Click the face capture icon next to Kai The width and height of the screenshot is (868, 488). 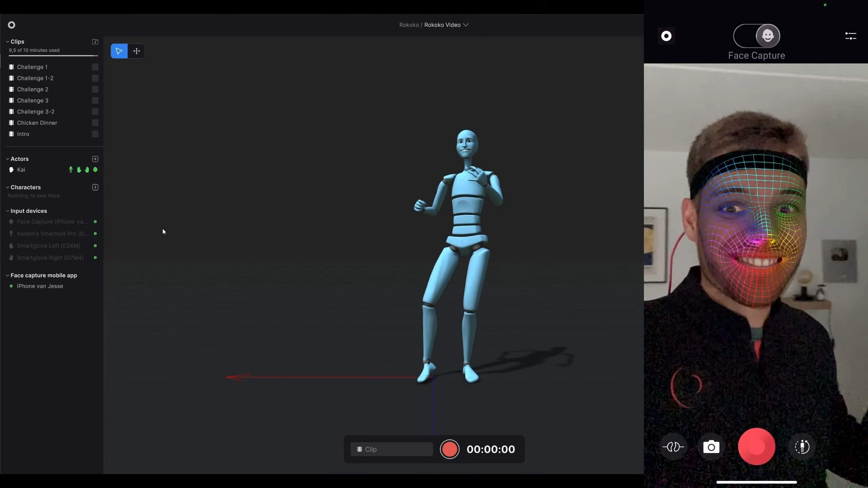click(95, 170)
